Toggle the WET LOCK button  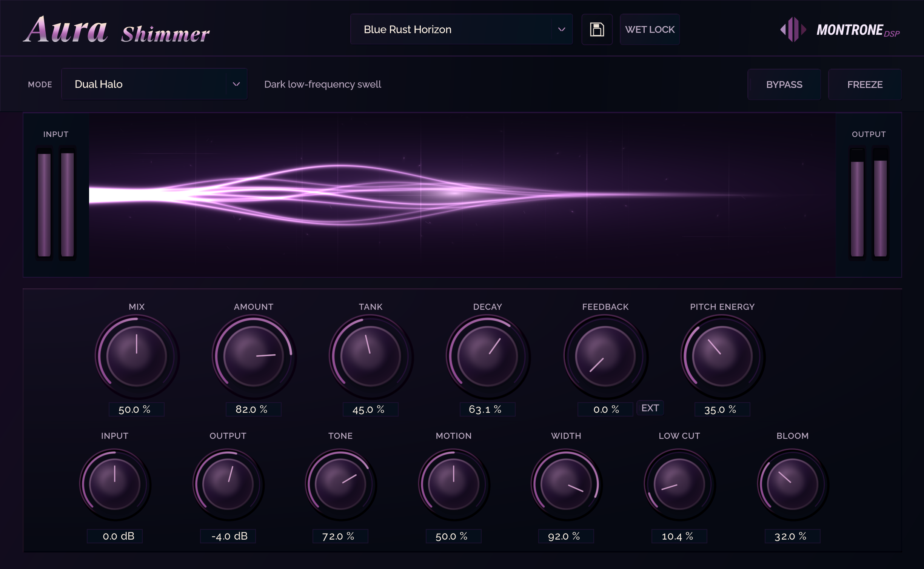[650, 29]
